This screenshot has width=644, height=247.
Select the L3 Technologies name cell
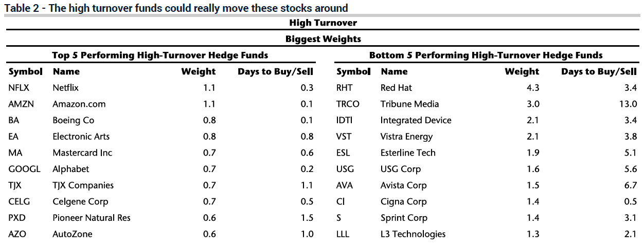[413, 234]
